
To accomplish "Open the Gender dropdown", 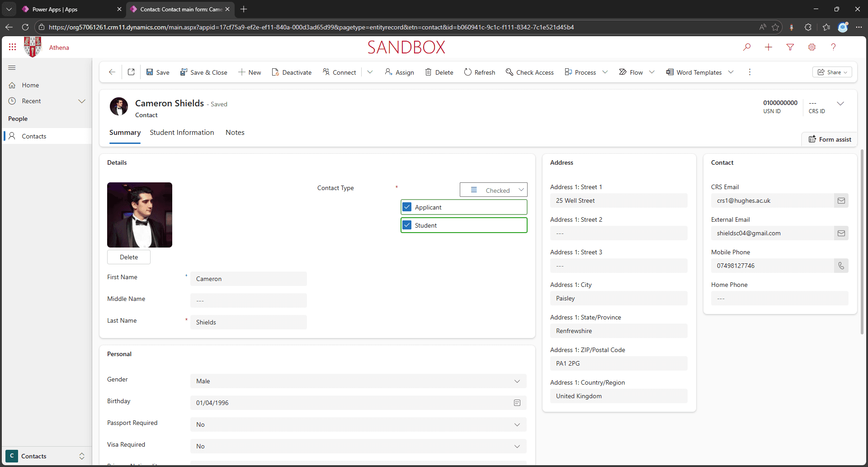I will pyautogui.click(x=358, y=381).
